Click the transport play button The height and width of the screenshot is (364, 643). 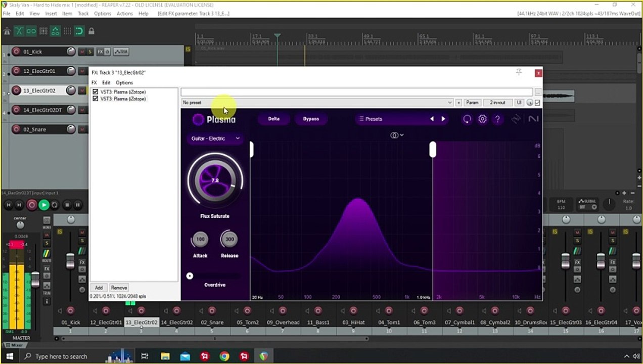(x=43, y=205)
